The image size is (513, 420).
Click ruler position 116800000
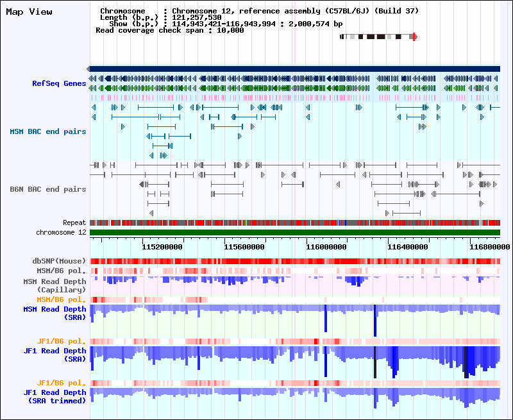pyautogui.click(x=490, y=247)
